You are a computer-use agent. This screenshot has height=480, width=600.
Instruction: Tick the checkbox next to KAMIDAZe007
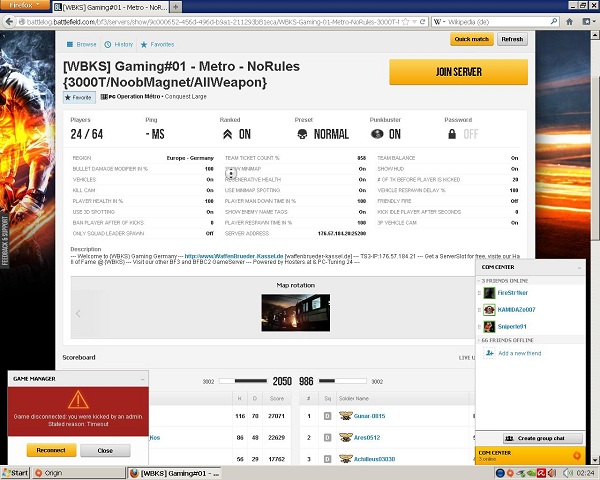[x=479, y=310]
